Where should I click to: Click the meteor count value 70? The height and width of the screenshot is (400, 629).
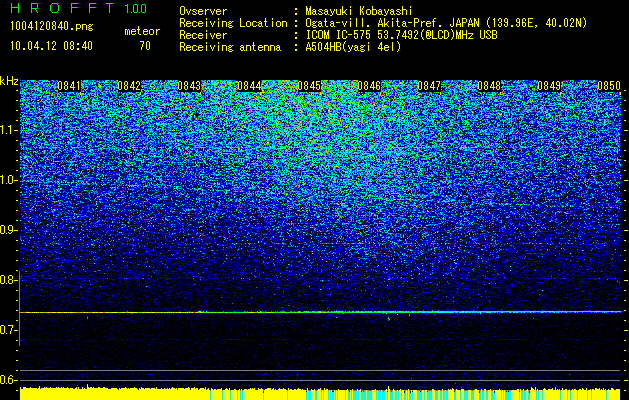pyautogui.click(x=145, y=46)
